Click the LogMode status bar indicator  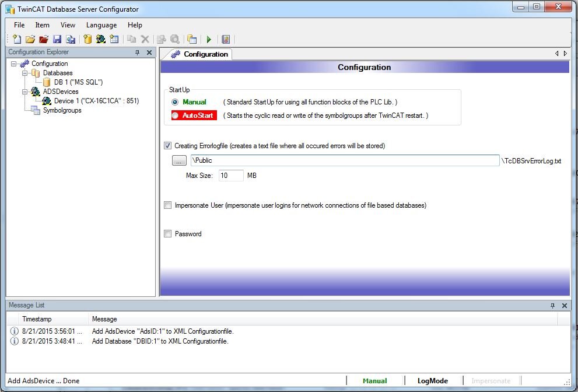point(432,381)
